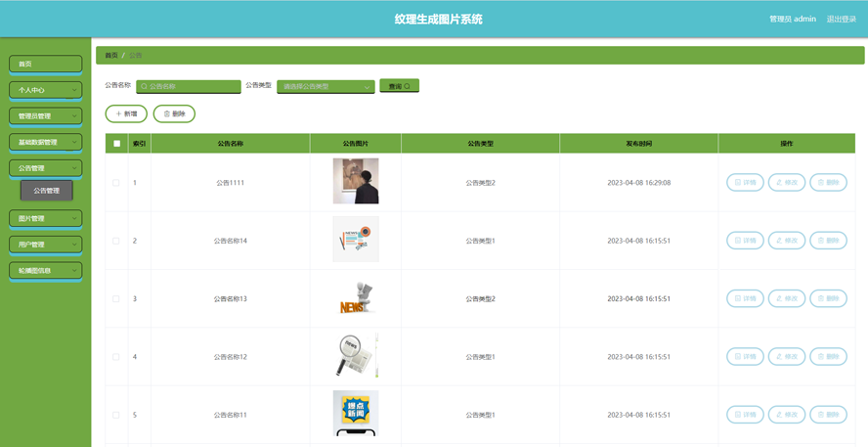Click the 查询 search button
The width and height of the screenshot is (868, 447).
pos(399,86)
